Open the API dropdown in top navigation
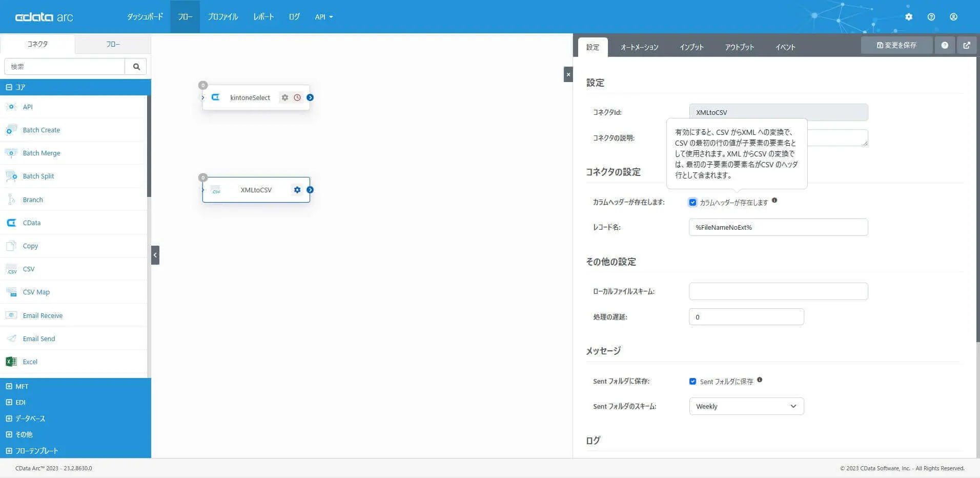The image size is (980, 478). (x=324, y=17)
